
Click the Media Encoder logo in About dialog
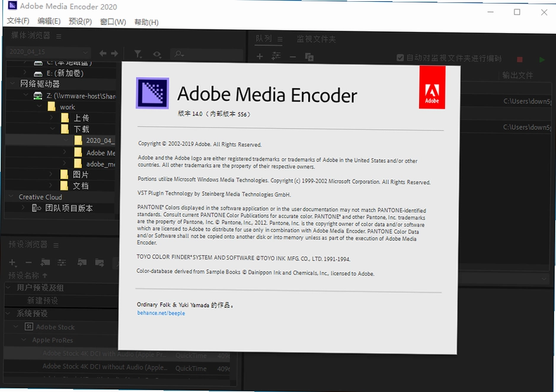point(152,93)
